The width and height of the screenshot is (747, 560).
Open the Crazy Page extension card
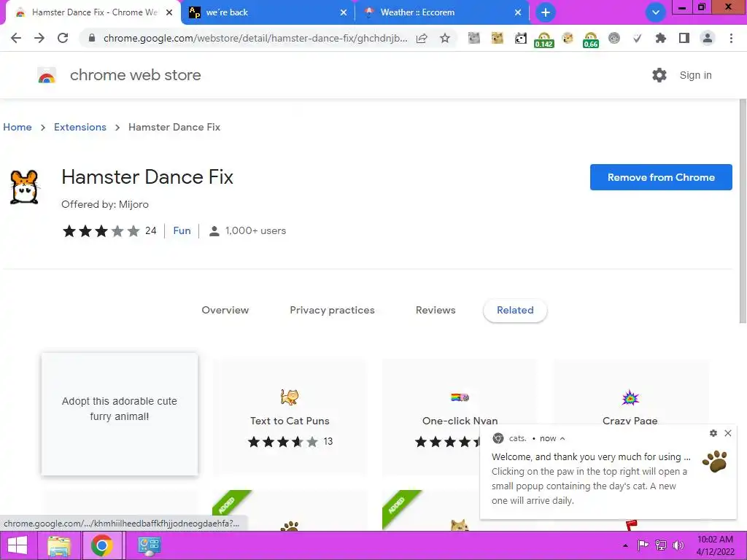tap(630, 392)
